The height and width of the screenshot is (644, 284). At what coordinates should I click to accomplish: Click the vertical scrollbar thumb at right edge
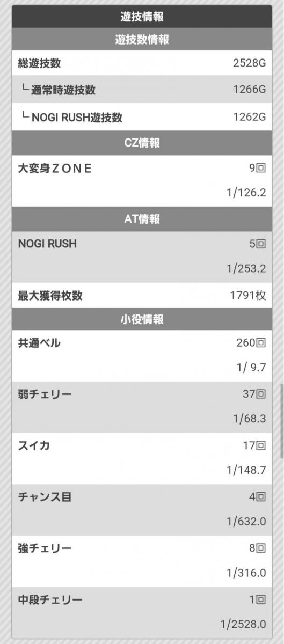(282, 420)
